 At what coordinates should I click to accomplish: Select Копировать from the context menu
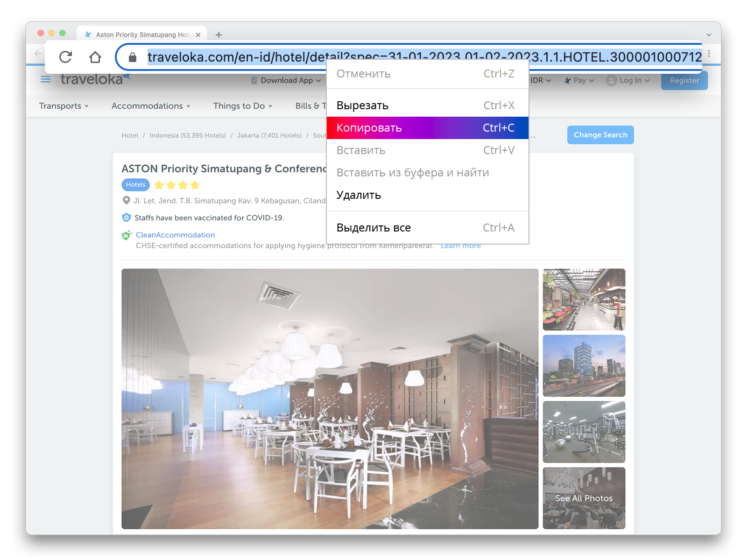tap(428, 128)
